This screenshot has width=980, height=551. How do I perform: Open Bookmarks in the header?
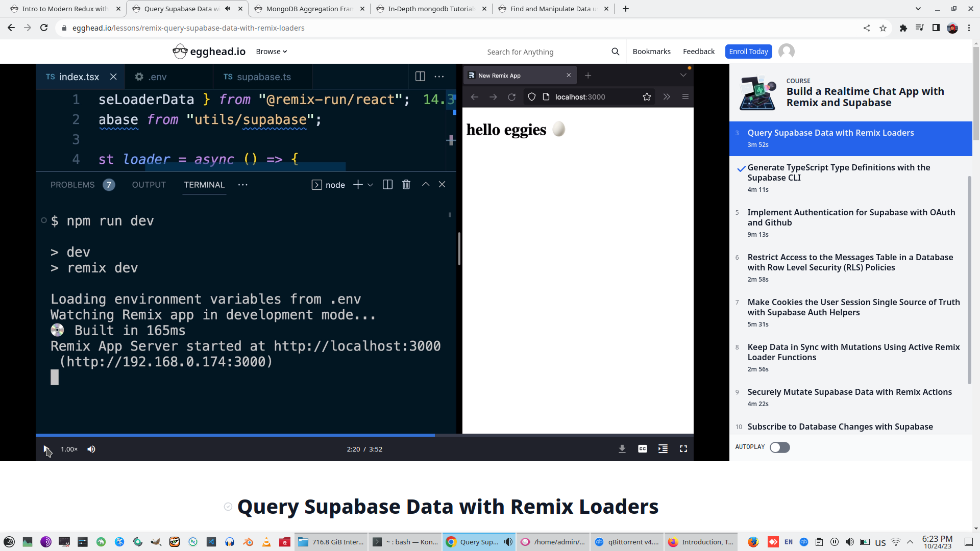point(651,52)
